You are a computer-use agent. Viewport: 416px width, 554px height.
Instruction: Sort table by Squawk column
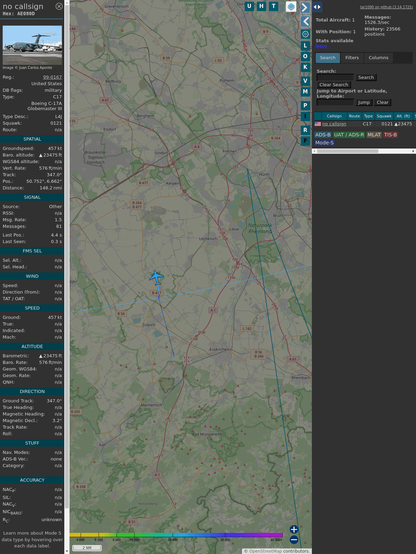[x=384, y=116]
